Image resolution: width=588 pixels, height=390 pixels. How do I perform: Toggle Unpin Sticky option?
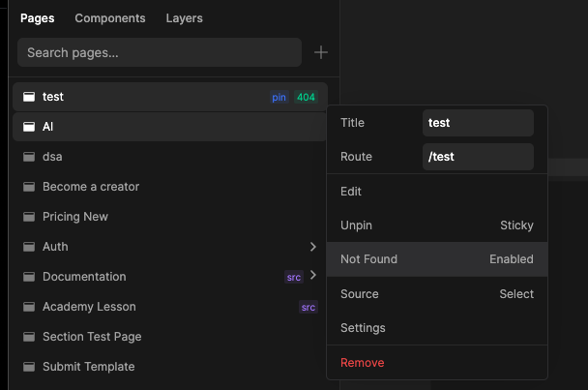(437, 225)
